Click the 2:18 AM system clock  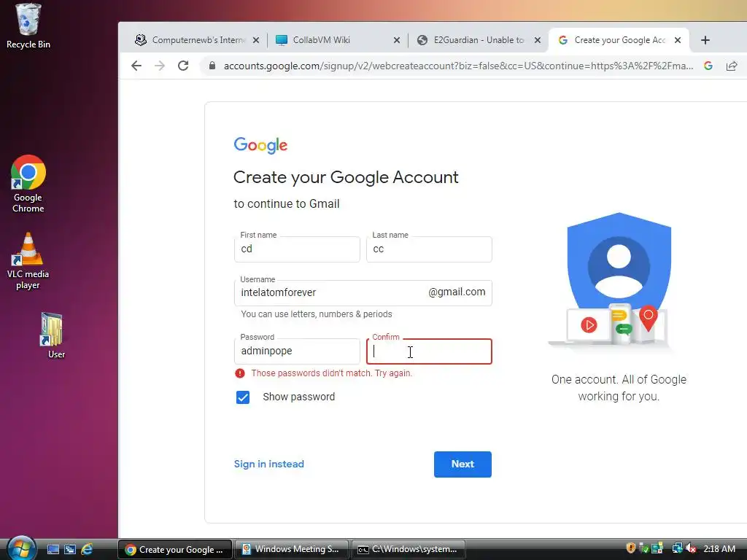(719, 548)
